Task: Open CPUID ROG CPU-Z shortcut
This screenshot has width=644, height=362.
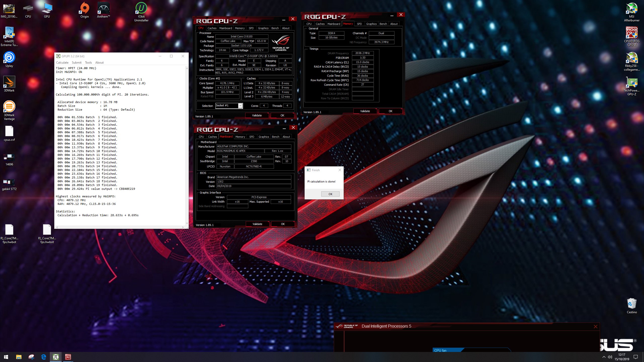Action: point(632,36)
